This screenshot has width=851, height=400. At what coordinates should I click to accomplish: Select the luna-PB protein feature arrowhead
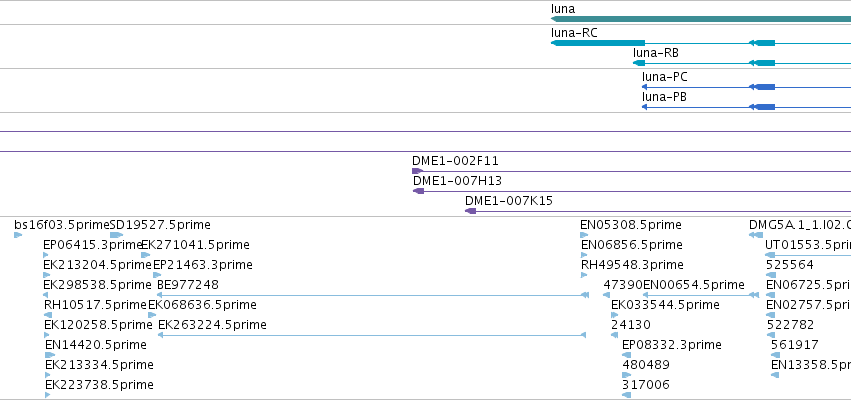coord(644,107)
